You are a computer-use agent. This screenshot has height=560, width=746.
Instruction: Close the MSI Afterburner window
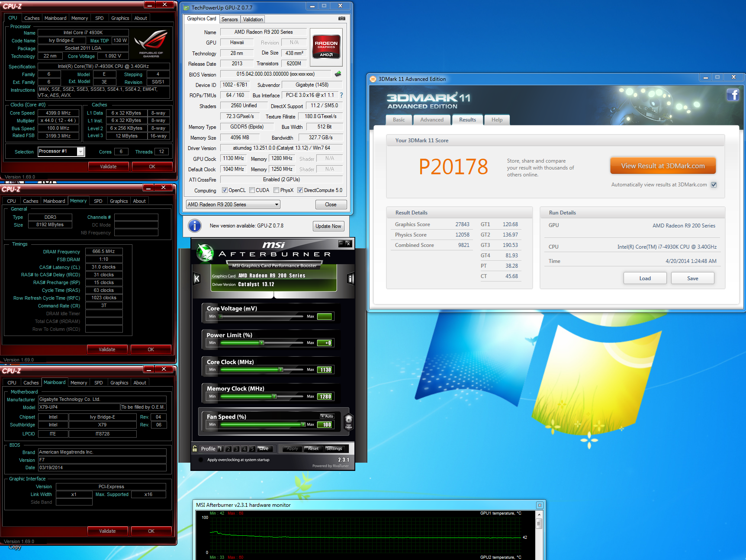click(x=348, y=243)
